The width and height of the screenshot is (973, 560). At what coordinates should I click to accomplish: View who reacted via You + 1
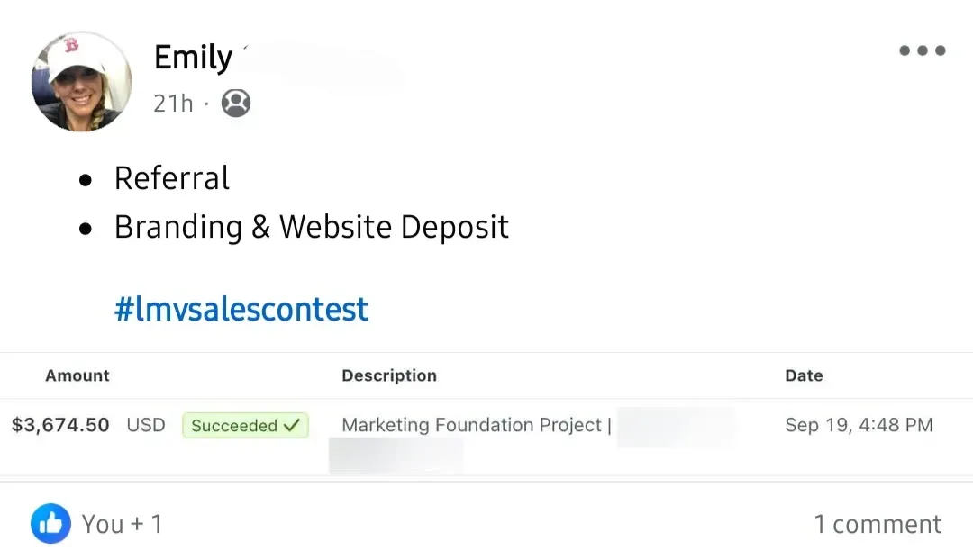(x=122, y=524)
